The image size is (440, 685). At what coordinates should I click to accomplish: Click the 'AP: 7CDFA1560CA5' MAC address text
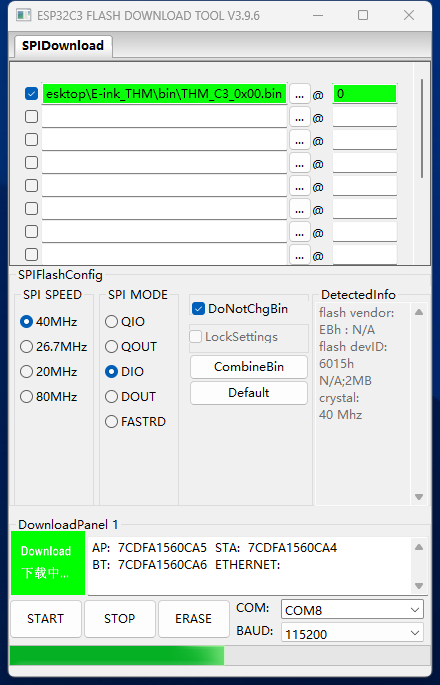coord(149,547)
